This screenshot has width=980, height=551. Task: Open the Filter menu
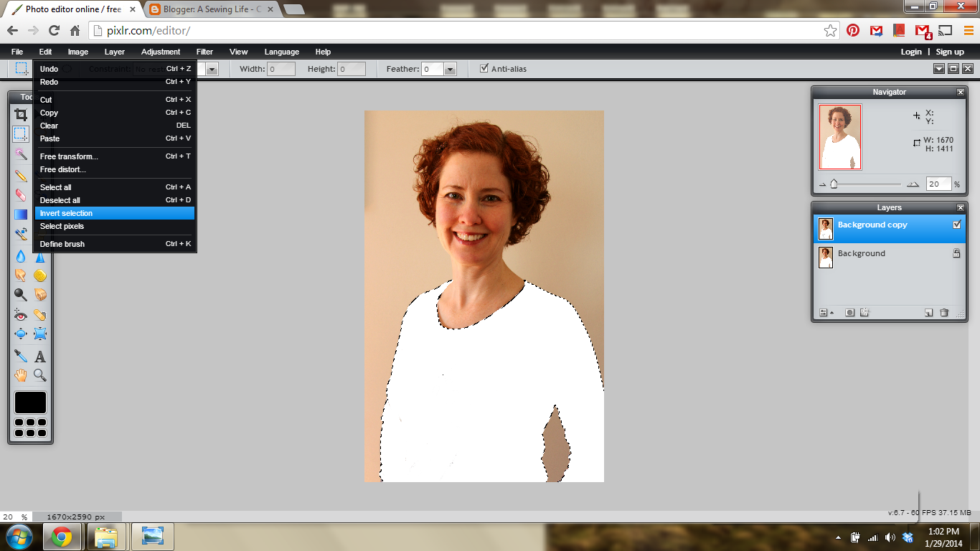click(204, 52)
